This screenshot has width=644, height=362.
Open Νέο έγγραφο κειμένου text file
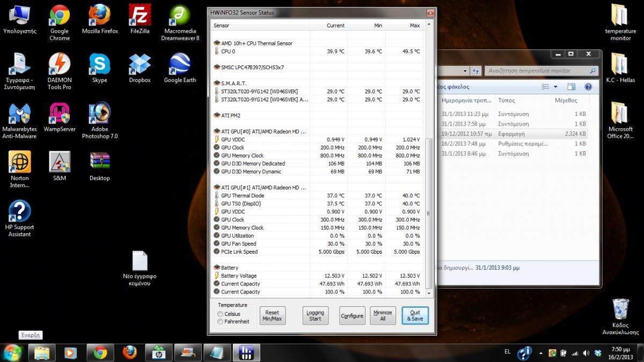pos(140,268)
